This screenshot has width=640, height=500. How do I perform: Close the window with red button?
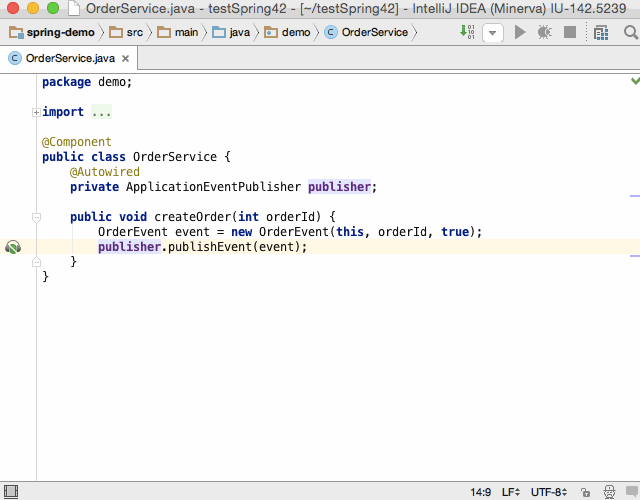click(13, 8)
